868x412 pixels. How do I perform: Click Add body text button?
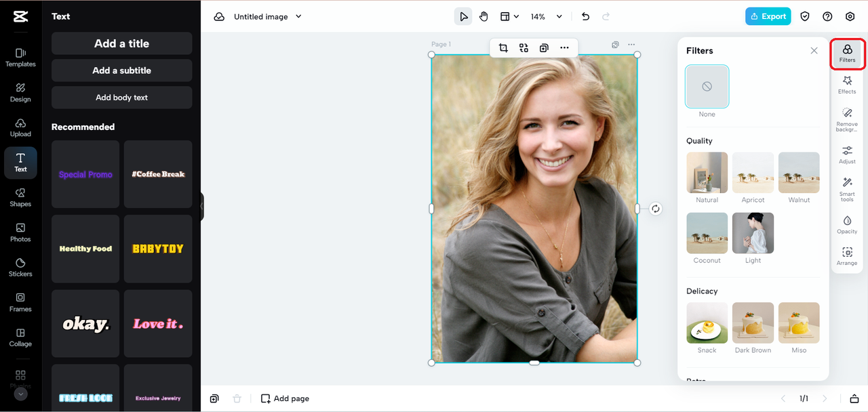[x=122, y=98]
